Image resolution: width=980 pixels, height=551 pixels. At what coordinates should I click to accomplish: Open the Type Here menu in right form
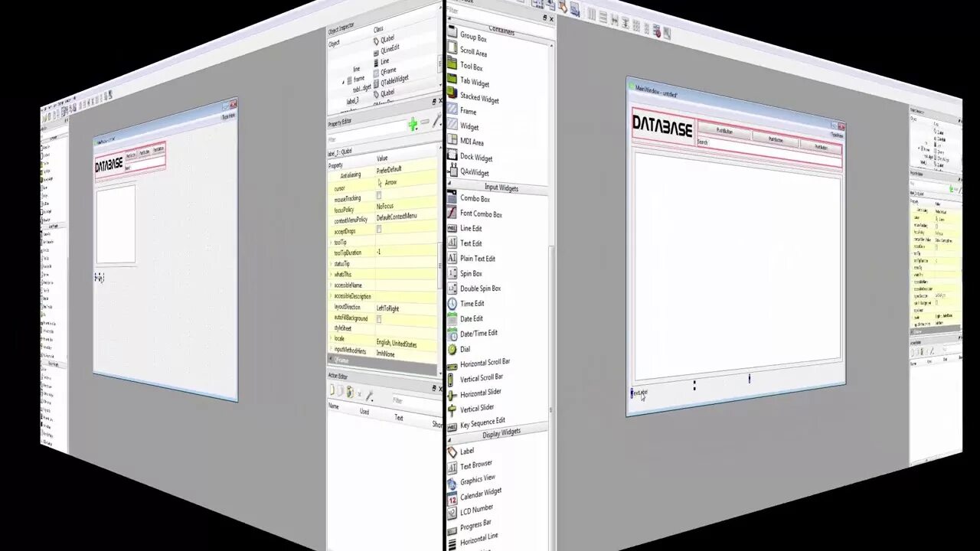pyautogui.click(x=836, y=135)
